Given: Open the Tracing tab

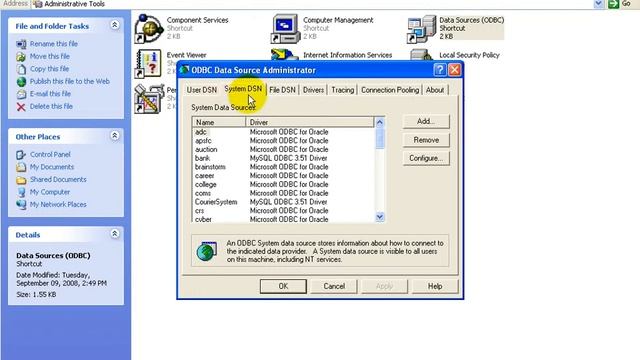Looking at the screenshot, I should [x=342, y=90].
